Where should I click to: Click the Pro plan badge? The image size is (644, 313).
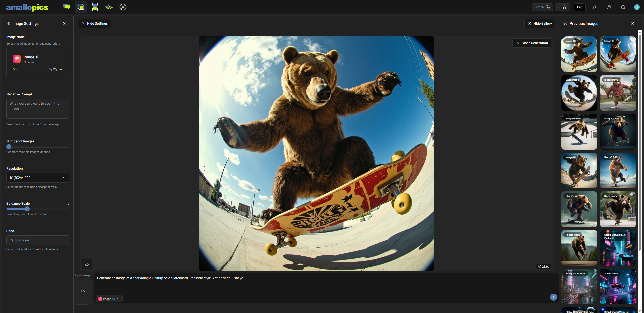(579, 7)
